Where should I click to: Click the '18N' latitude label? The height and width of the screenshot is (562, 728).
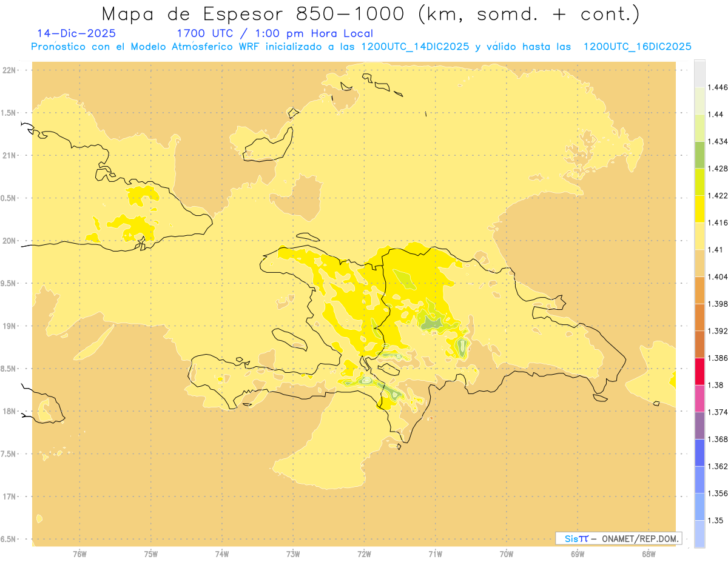click(x=9, y=412)
